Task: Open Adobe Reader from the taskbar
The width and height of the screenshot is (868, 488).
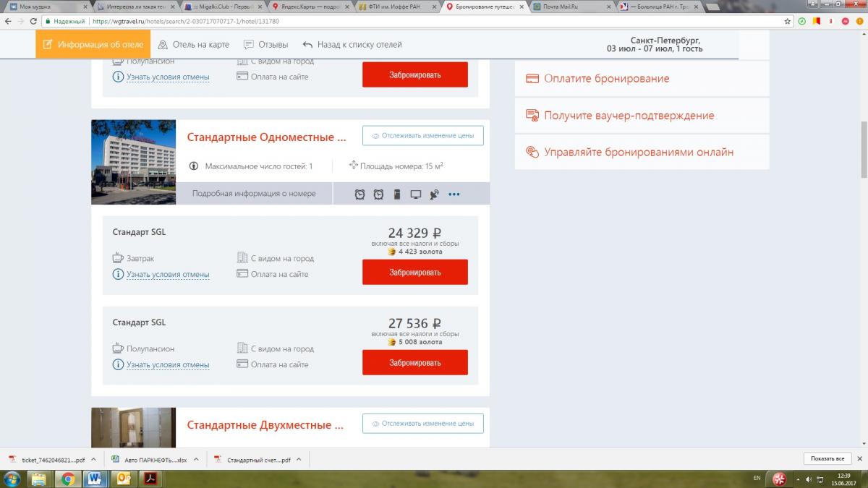Action: pos(150,479)
